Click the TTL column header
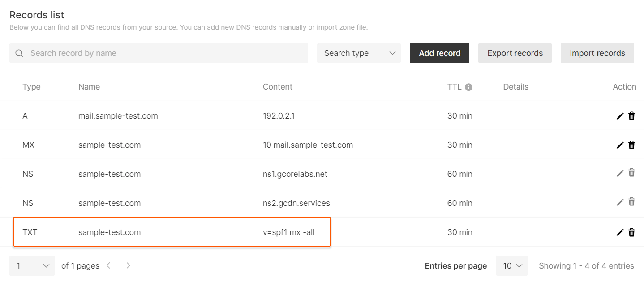 (454, 87)
